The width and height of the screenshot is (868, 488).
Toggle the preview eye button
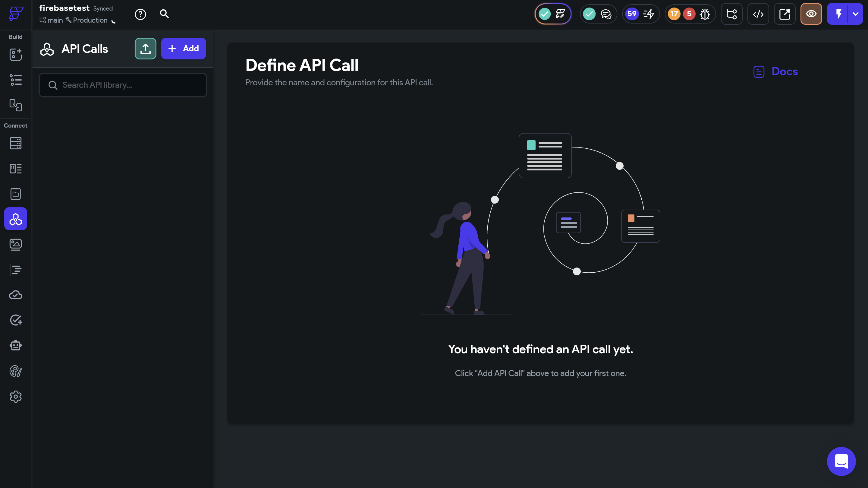811,14
